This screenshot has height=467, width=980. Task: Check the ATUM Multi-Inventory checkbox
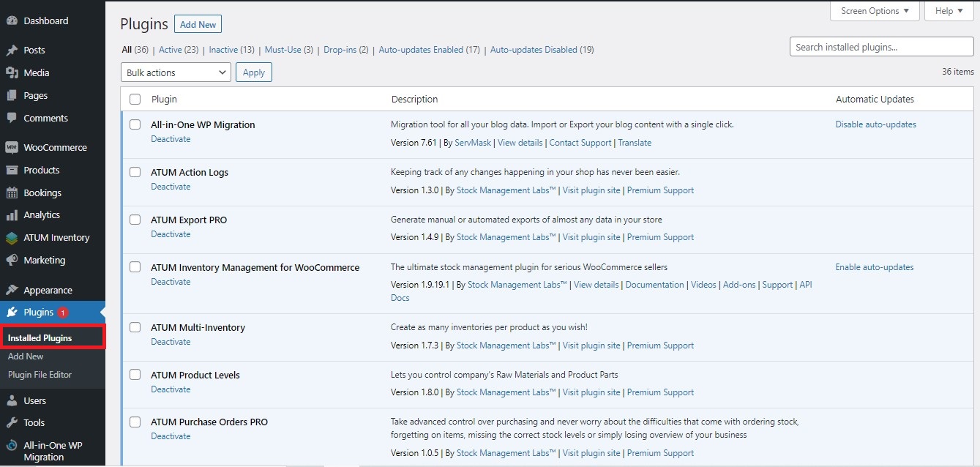click(x=135, y=327)
